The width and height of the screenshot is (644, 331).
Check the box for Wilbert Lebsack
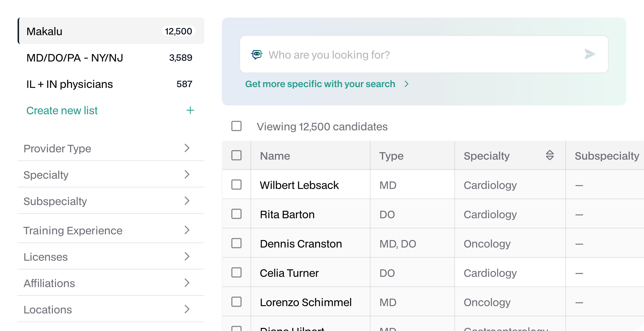[x=236, y=185]
